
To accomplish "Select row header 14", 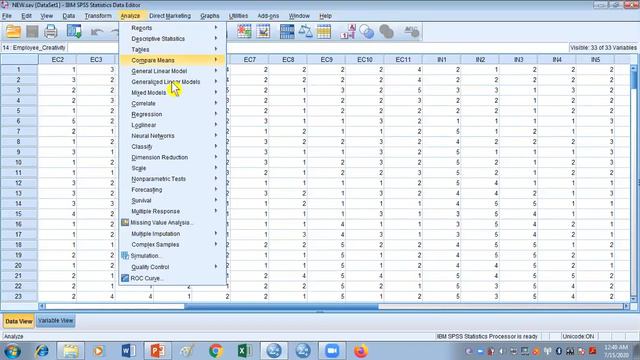I will click(x=19, y=203).
